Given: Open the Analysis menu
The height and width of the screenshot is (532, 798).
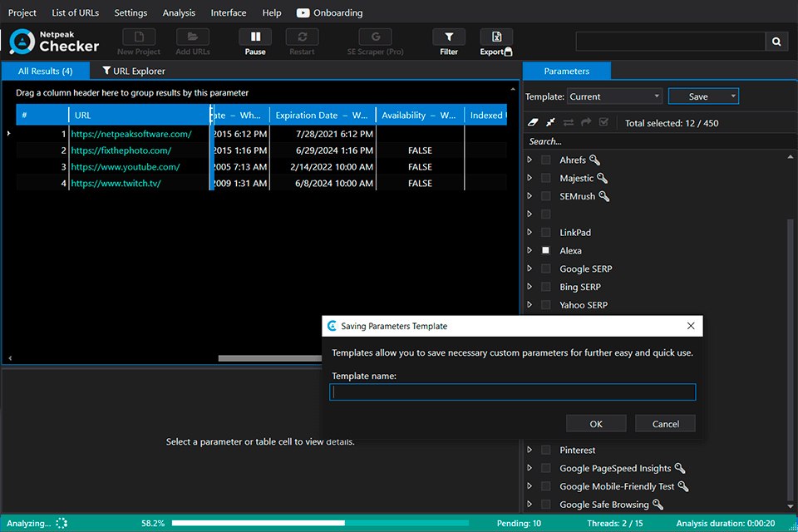Looking at the screenshot, I should [179, 12].
